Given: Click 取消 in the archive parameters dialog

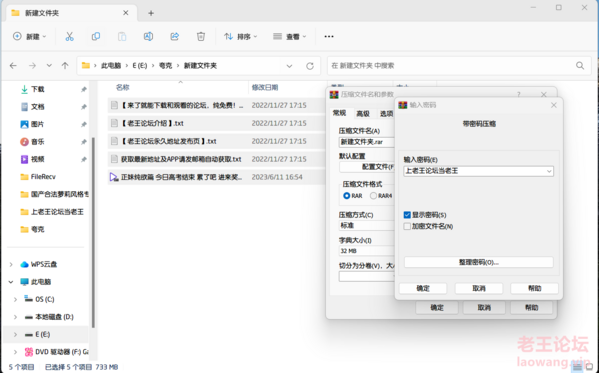Looking at the screenshot, I should (x=484, y=308).
